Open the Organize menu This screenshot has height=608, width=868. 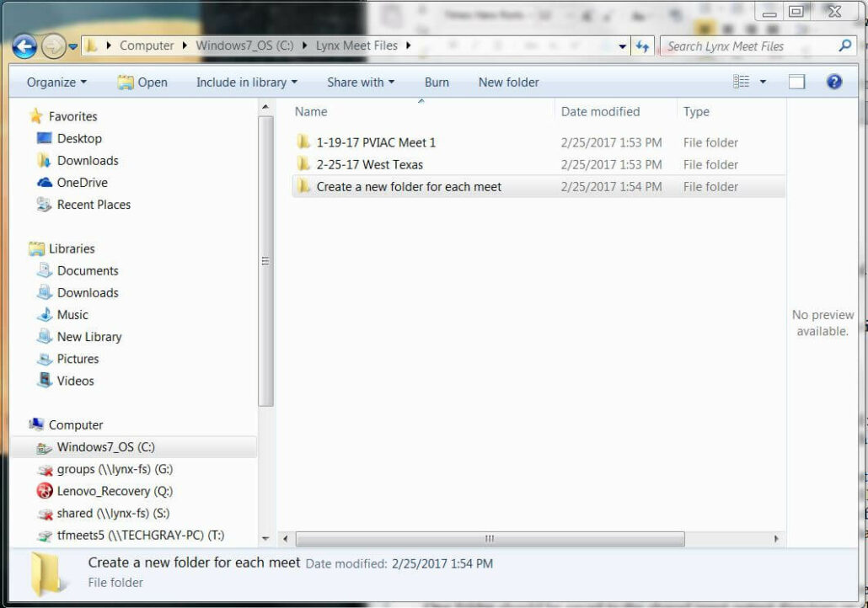point(56,82)
